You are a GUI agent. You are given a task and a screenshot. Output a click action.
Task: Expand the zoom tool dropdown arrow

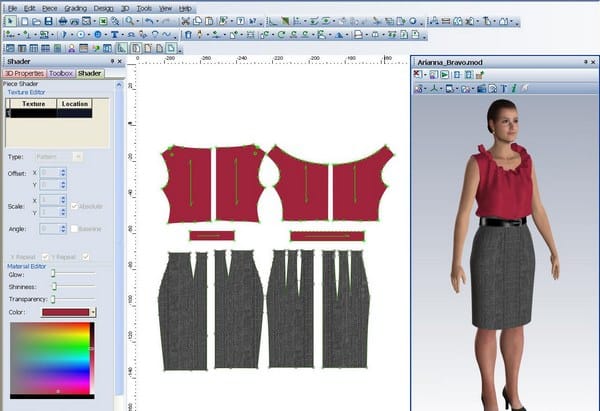(x=137, y=21)
